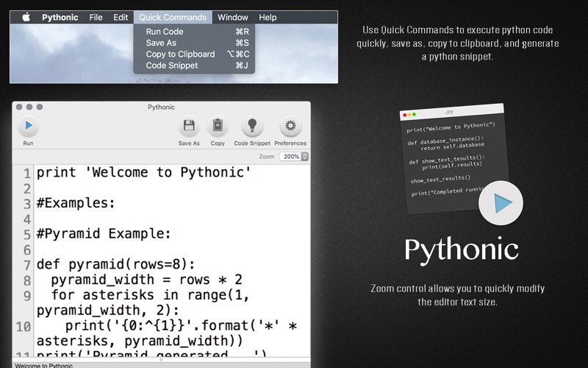Image resolution: width=588 pixels, height=368 pixels.
Task: Click the Copy clipboard icon
Action: (218, 125)
